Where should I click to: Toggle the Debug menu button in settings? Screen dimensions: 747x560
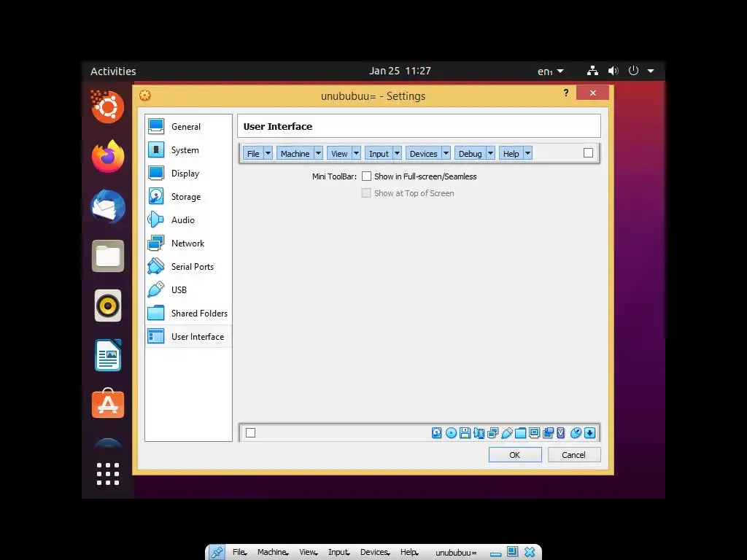pos(471,153)
